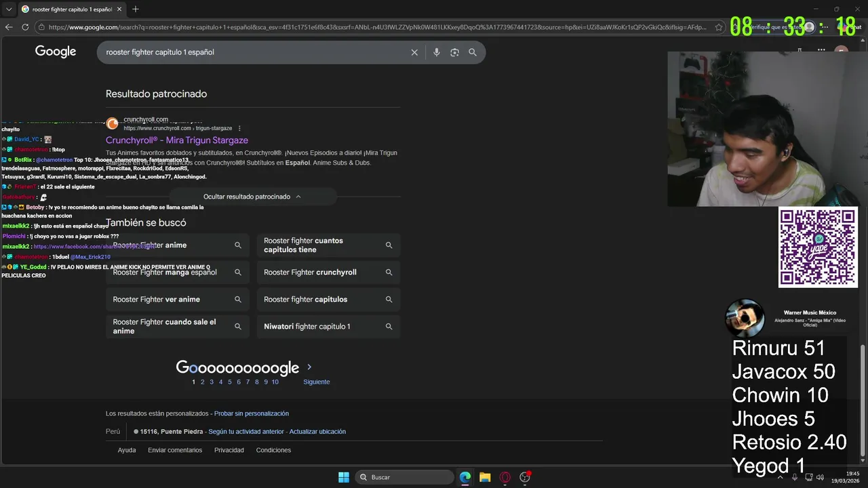This screenshot has width=868, height=488.
Task: Search suggestion Rooster fighter cuantos capitulos tiene
Action: [x=328, y=245]
